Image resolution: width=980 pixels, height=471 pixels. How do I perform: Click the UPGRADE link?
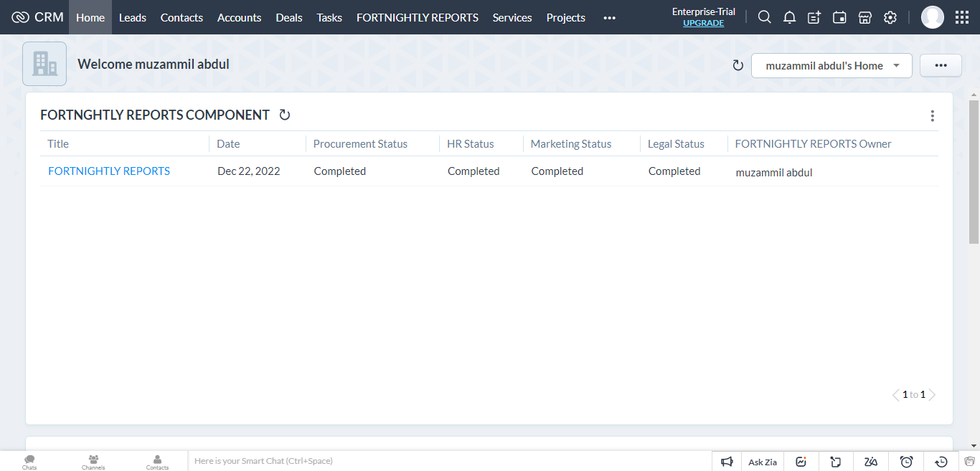click(703, 23)
